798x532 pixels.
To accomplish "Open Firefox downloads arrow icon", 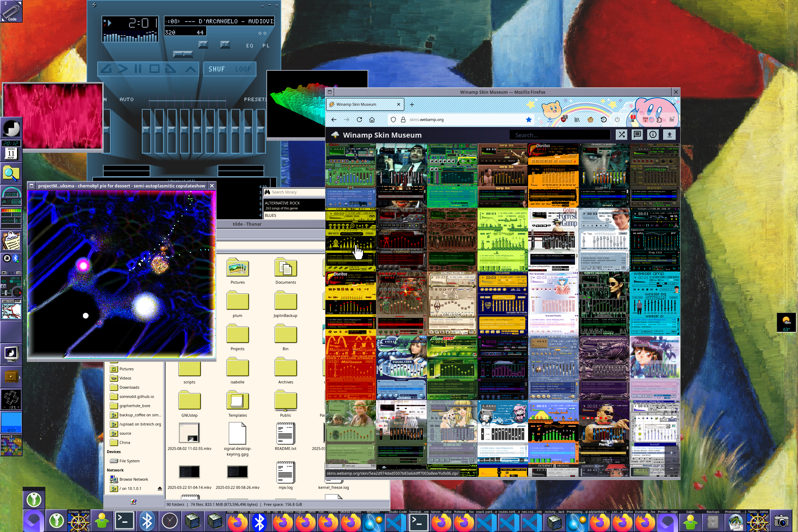I will click(x=550, y=120).
